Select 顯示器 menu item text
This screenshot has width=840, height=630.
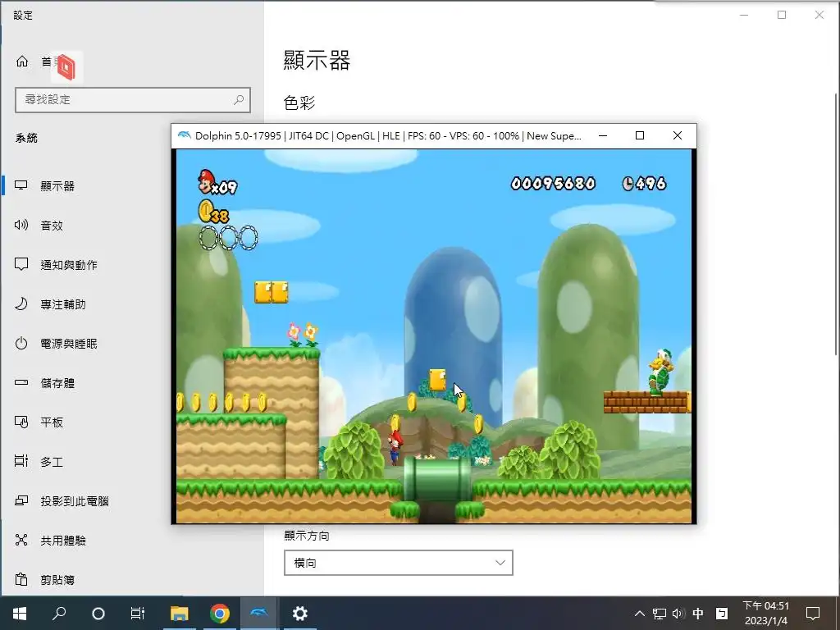pyautogui.click(x=57, y=186)
